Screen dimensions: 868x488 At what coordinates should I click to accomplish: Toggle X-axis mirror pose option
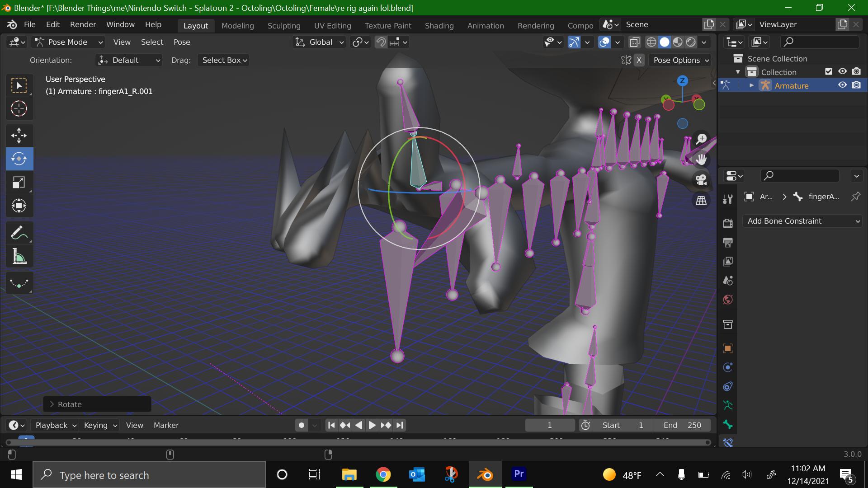639,60
